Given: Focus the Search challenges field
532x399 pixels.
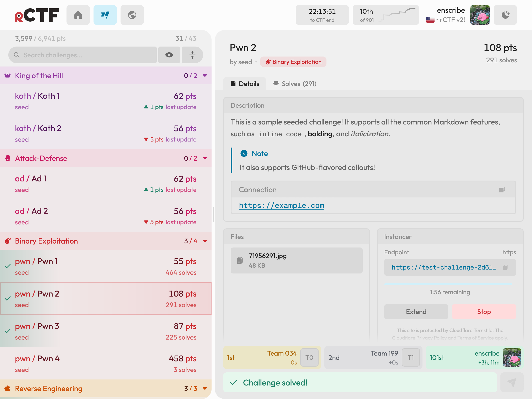Looking at the screenshot, I should point(83,55).
